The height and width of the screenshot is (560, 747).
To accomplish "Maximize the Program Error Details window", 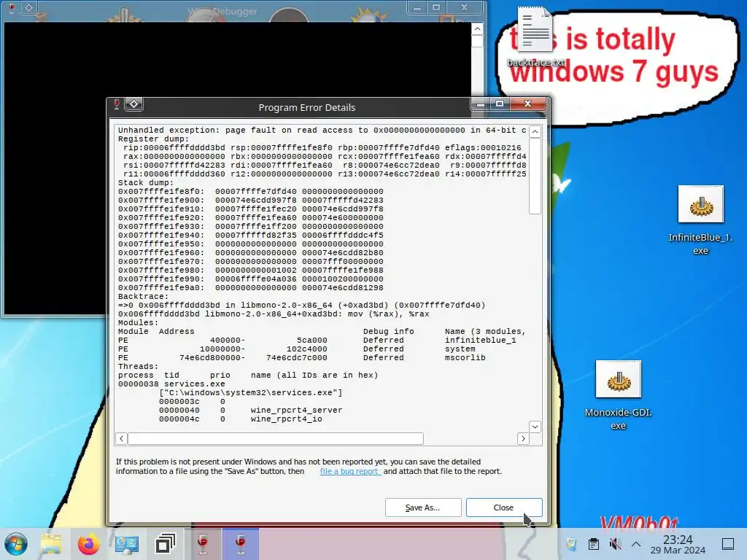I will 500,104.
